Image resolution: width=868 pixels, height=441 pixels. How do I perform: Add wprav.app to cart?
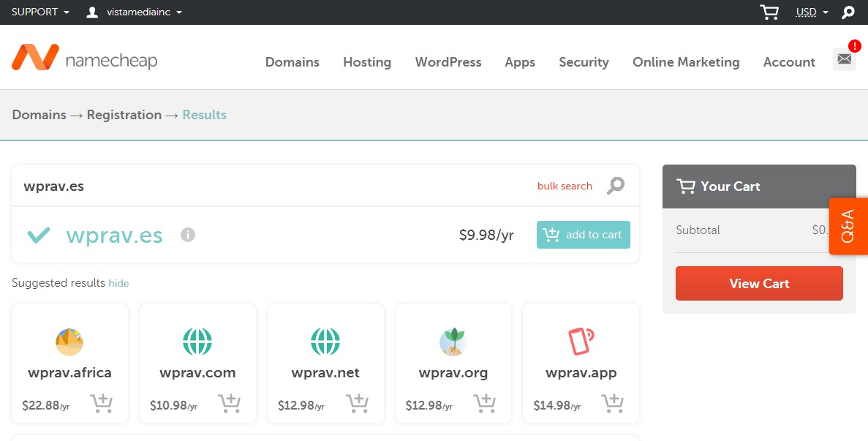point(612,404)
